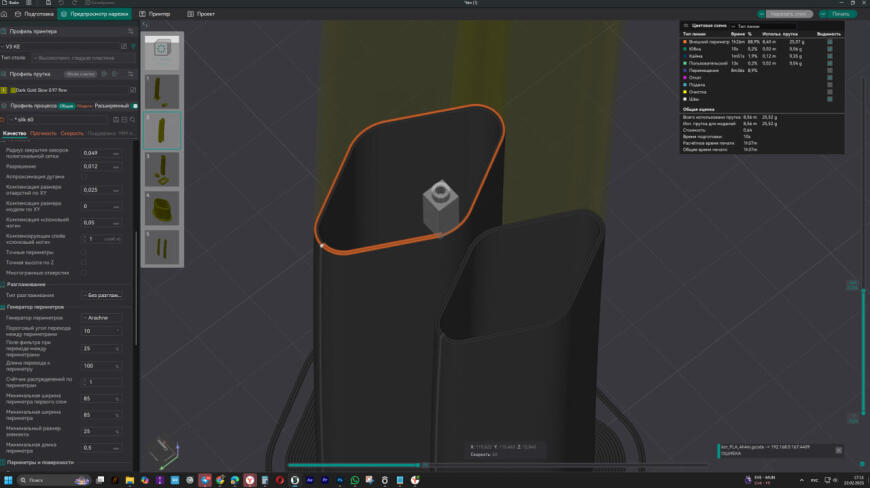Open the Windows Start menu
The image size is (870, 488).
click(8, 480)
